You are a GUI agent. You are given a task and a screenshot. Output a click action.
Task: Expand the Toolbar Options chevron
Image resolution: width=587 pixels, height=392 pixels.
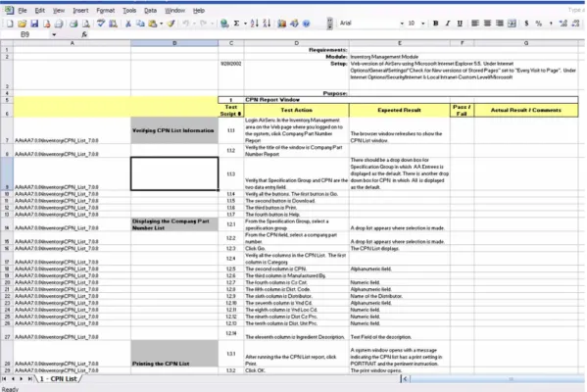329,24
